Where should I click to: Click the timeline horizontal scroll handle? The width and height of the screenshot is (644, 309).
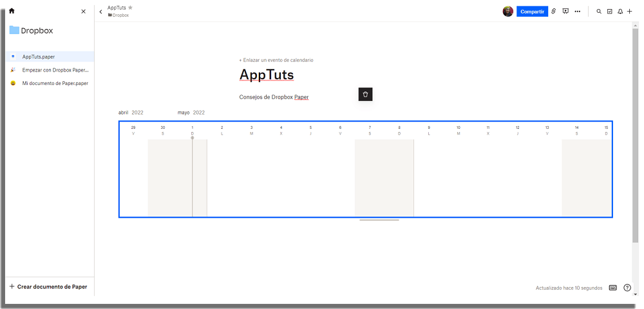point(379,220)
